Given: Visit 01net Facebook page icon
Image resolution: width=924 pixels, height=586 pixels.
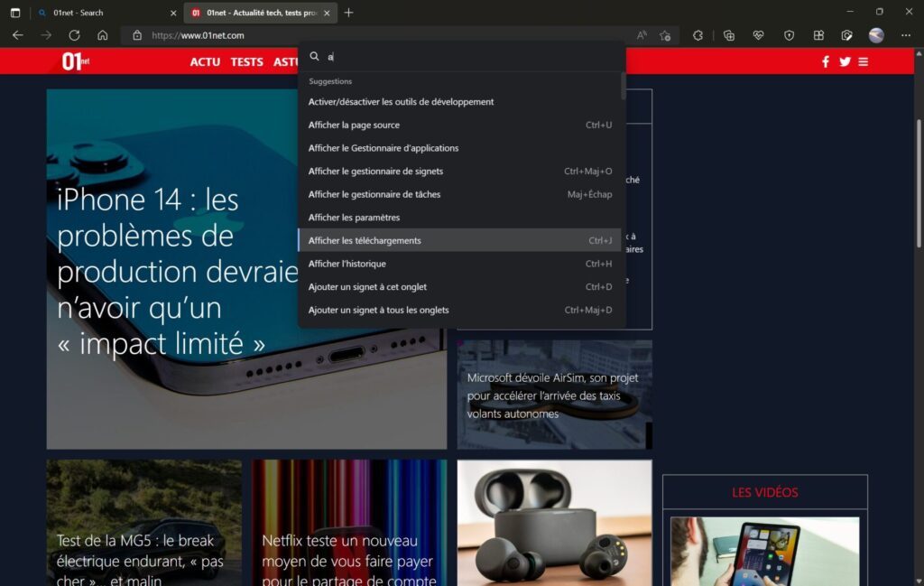Looking at the screenshot, I should (826, 61).
